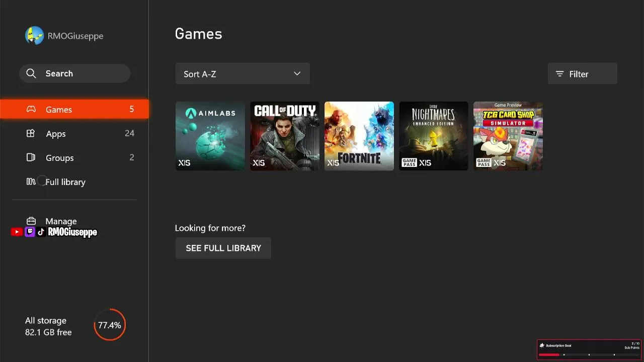Open the Filter button

582,73
